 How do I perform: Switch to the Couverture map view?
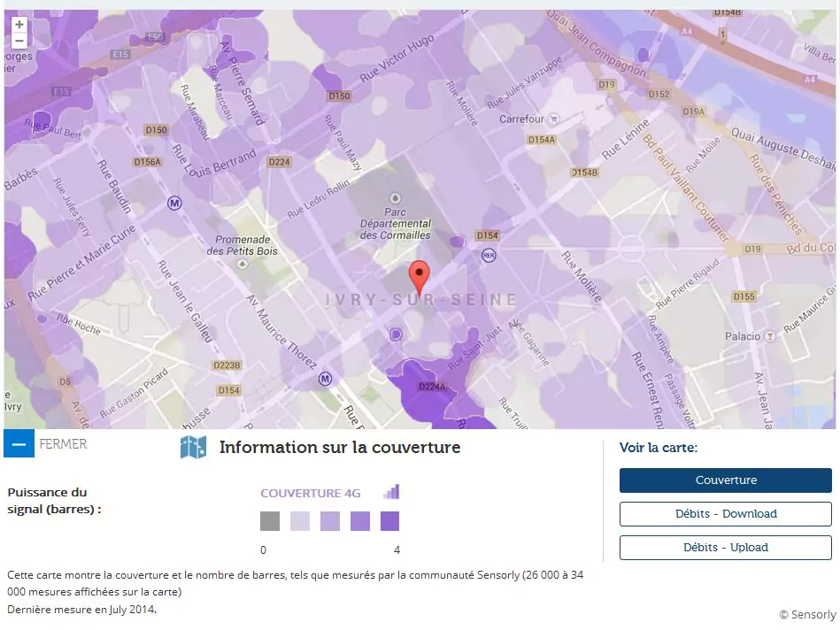click(725, 480)
